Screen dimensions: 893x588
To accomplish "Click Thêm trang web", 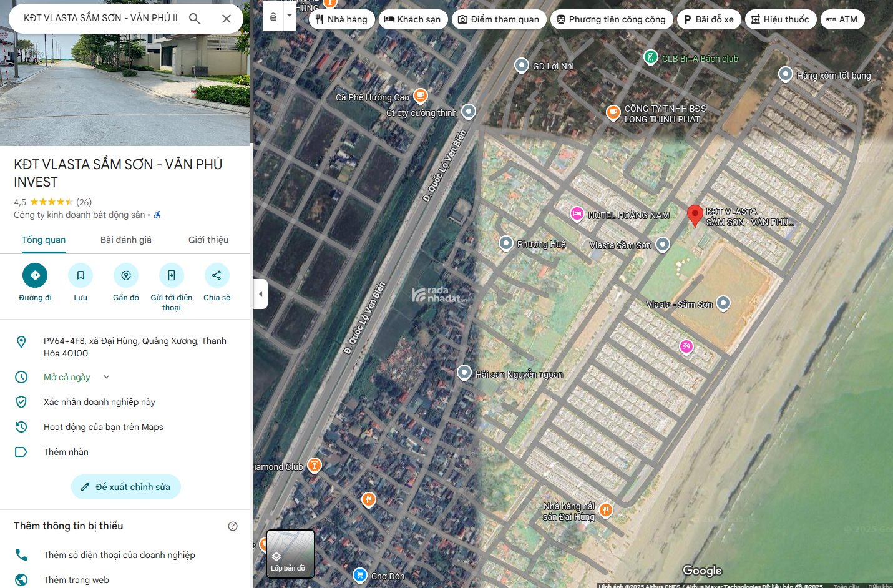I will 125,580.
